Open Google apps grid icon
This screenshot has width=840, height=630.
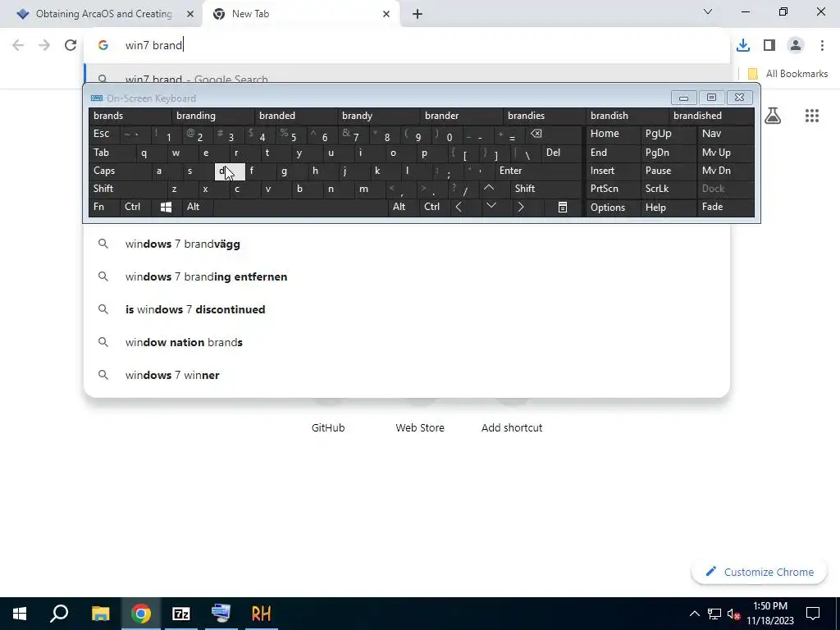click(811, 115)
